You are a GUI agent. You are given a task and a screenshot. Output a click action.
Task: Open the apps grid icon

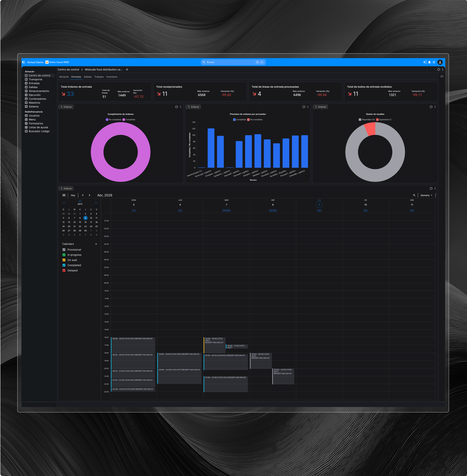[x=434, y=62]
